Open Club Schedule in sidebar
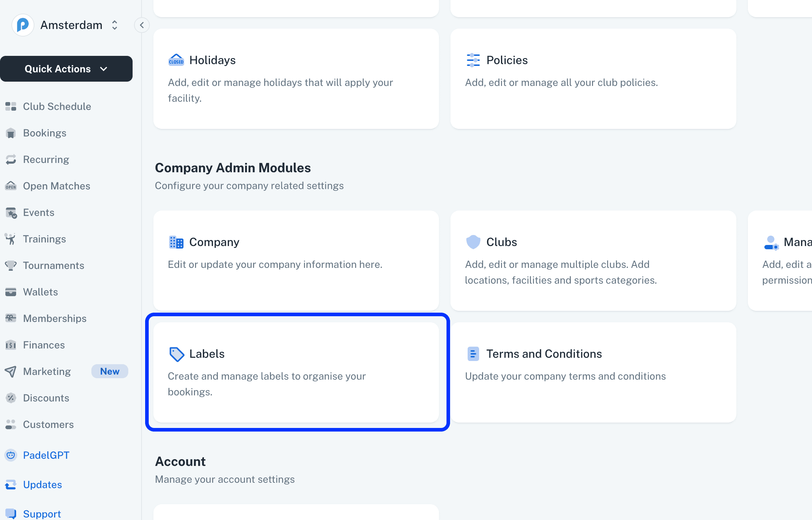 (57, 106)
